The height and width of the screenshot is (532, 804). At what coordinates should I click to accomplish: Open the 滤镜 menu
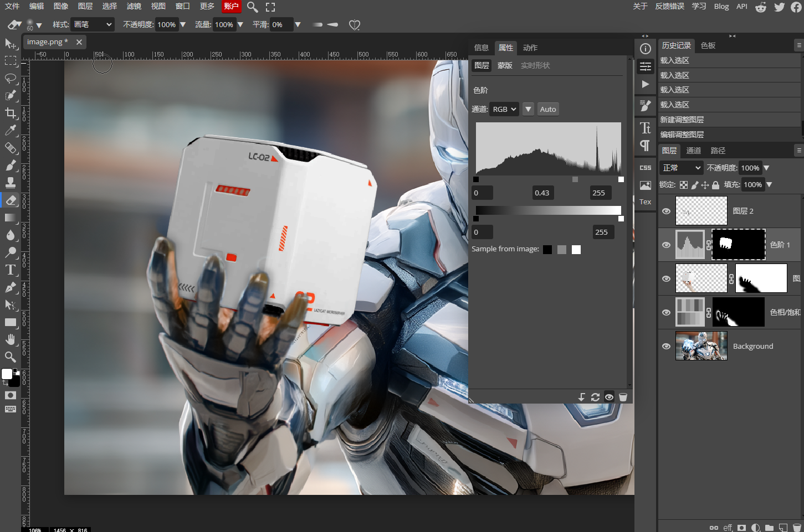click(134, 6)
